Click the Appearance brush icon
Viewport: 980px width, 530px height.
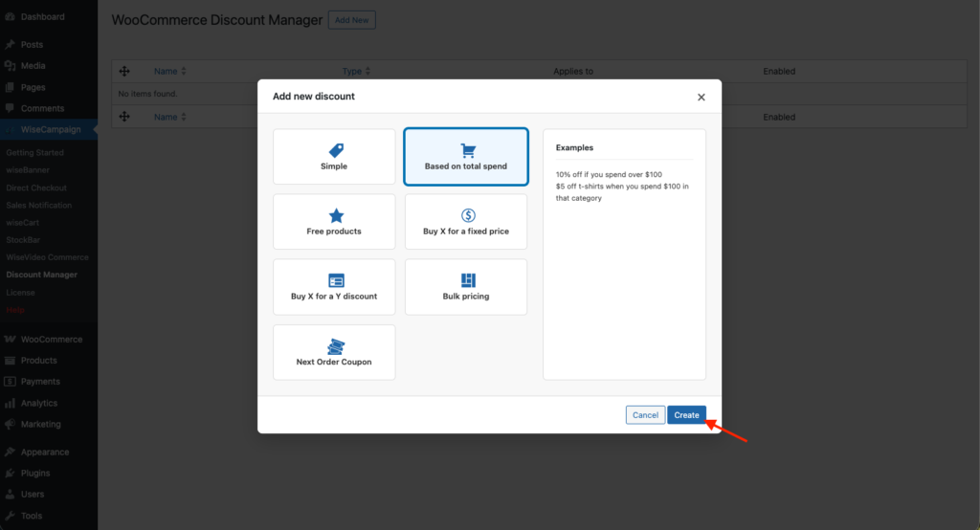(10, 452)
